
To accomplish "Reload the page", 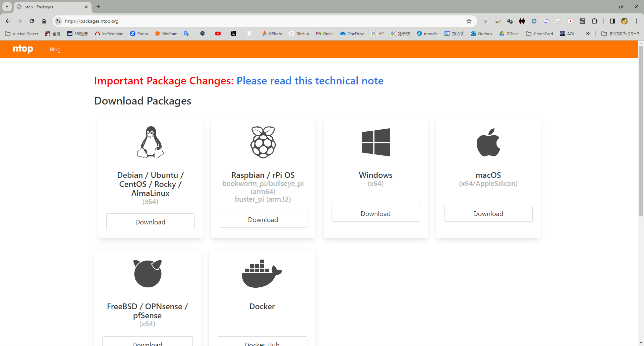I will [x=32, y=21].
